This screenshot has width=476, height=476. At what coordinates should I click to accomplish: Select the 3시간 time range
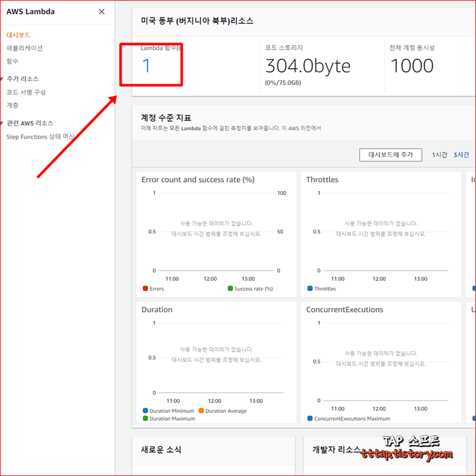[461, 155]
